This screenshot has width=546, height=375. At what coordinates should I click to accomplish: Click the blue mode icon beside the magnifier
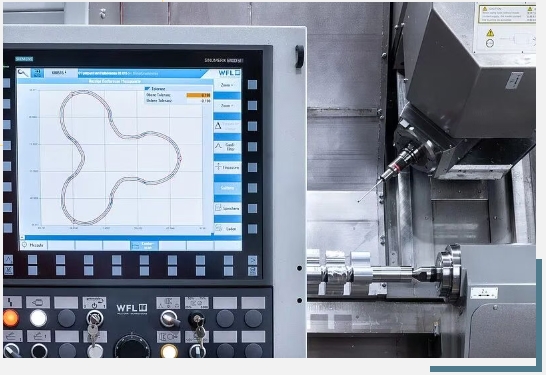37,73
